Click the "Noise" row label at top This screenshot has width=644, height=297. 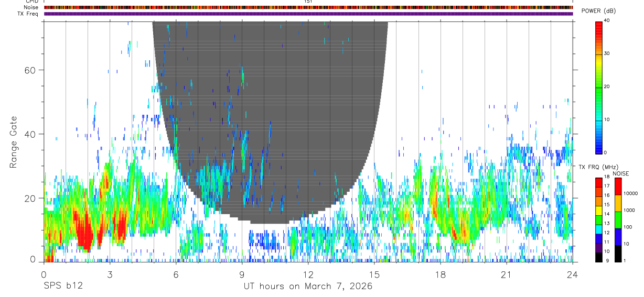pos(31,7)
